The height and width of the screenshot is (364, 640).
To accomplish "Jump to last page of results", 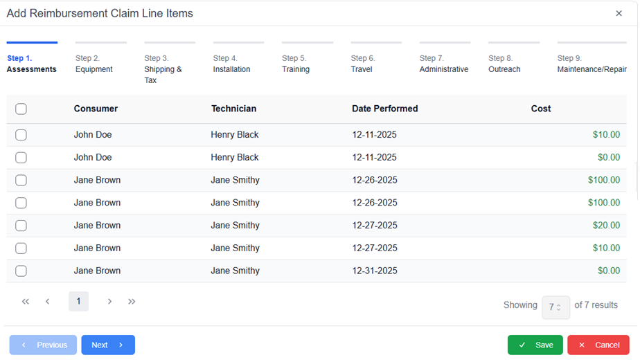I will click(x=132, y=302).
